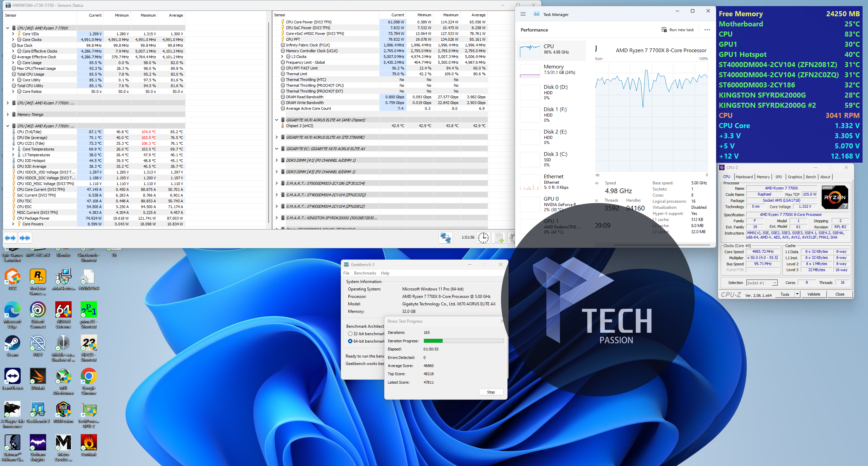Open HWiNFO remote center network icon

pos(445,238)
